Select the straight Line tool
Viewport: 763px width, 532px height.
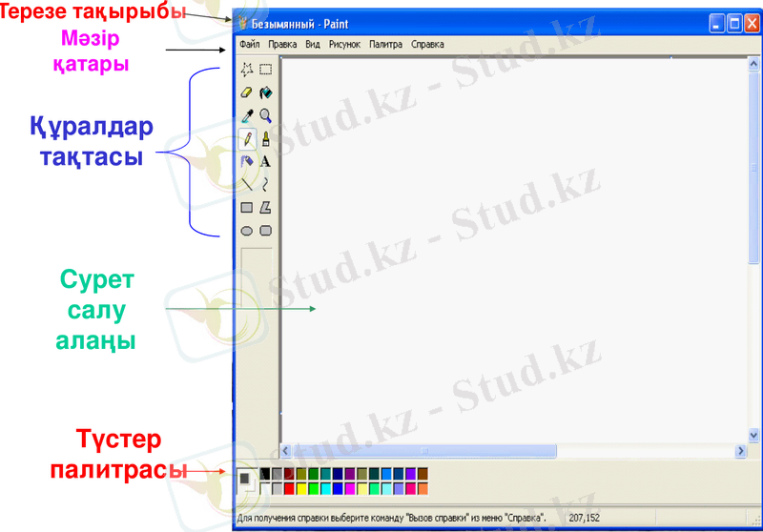247,184
